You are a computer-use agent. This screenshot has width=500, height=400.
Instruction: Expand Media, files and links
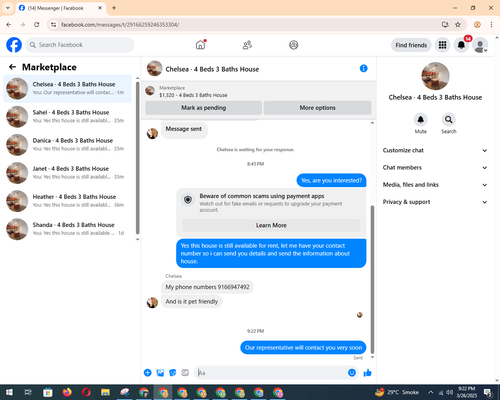click(435, 185)
